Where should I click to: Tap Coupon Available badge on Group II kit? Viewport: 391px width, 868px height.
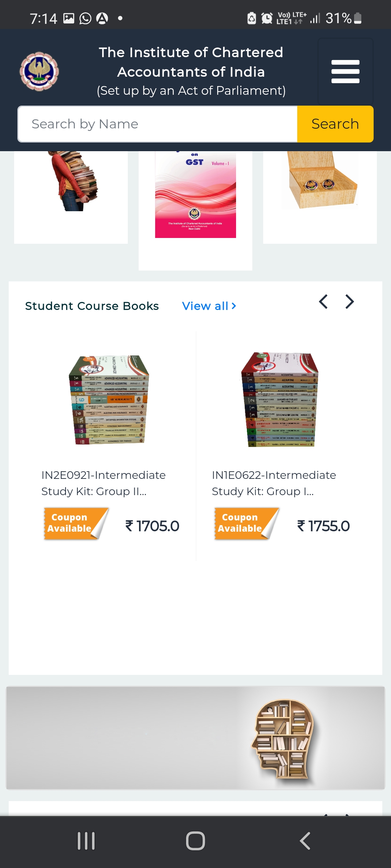(76, 523)
